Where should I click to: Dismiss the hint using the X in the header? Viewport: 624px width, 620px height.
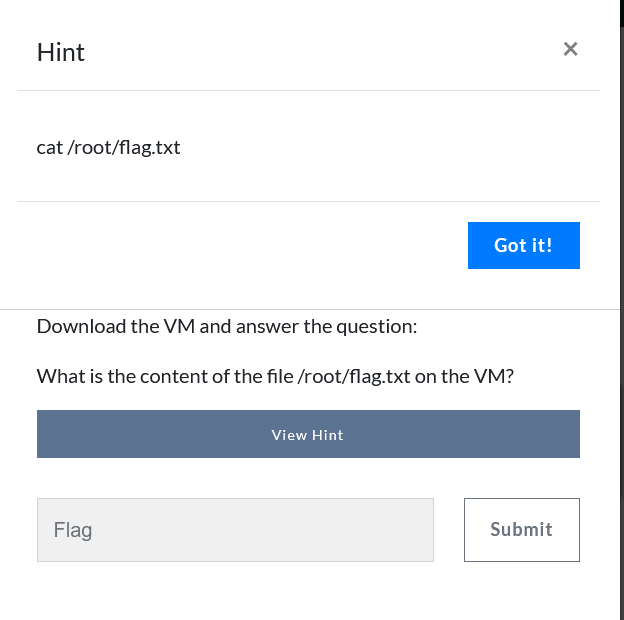(570, 49)
